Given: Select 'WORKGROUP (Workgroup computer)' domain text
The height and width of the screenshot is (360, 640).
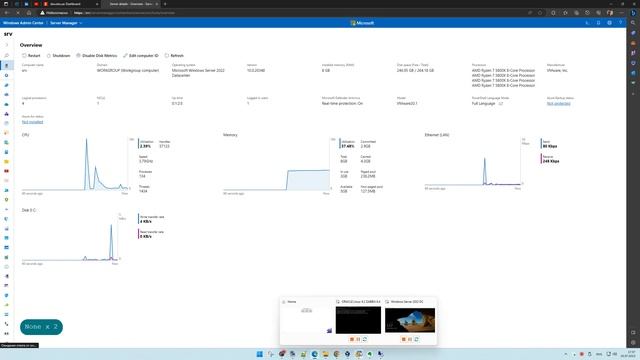Looking at the screenshot, I should tap(128, 71).
